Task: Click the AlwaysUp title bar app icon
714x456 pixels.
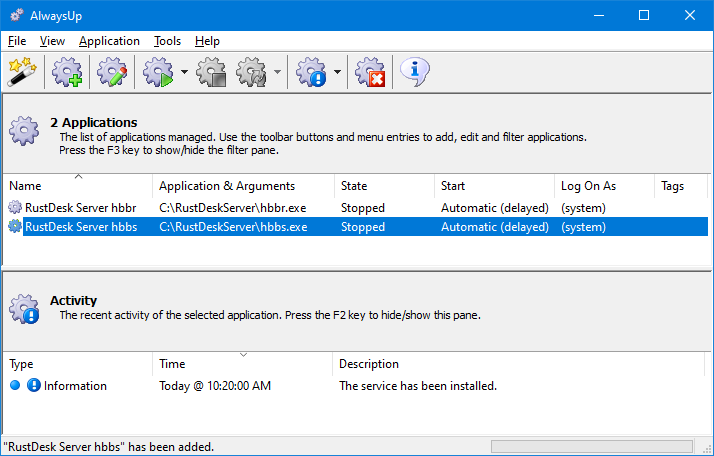Action: (x=16, y=15)
